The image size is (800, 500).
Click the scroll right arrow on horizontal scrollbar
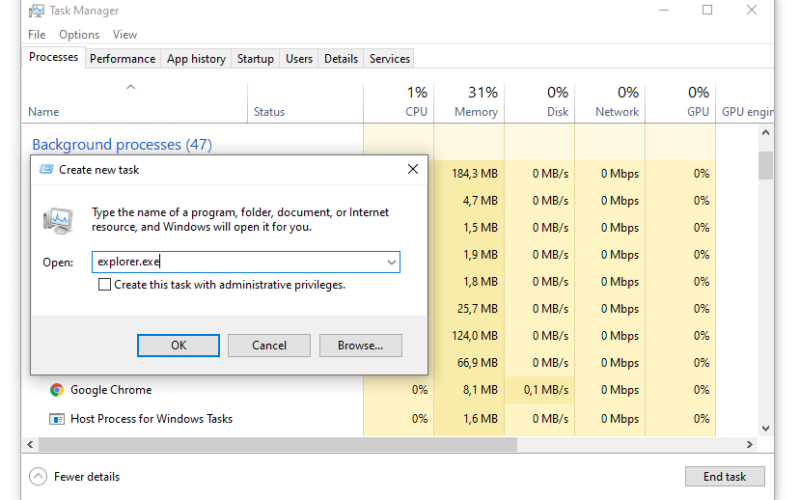point(749,444)
